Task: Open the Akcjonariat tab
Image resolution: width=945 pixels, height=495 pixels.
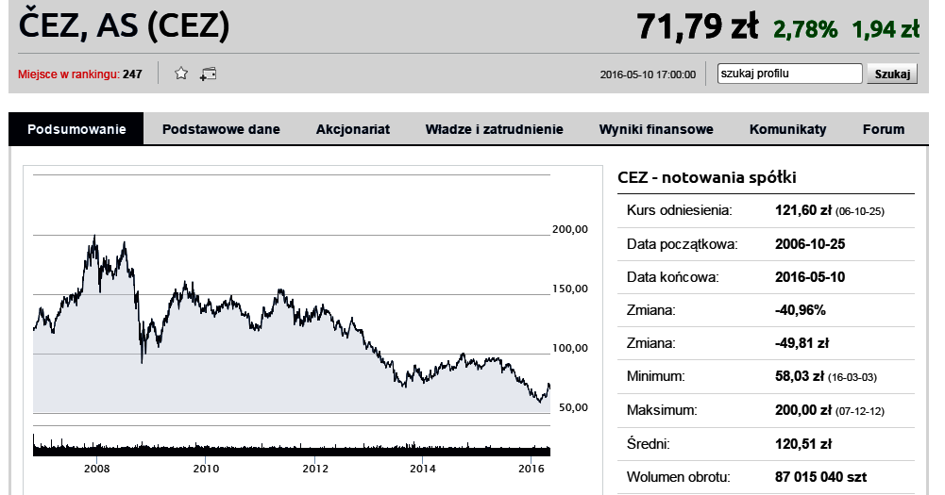Action: [353, 129]
